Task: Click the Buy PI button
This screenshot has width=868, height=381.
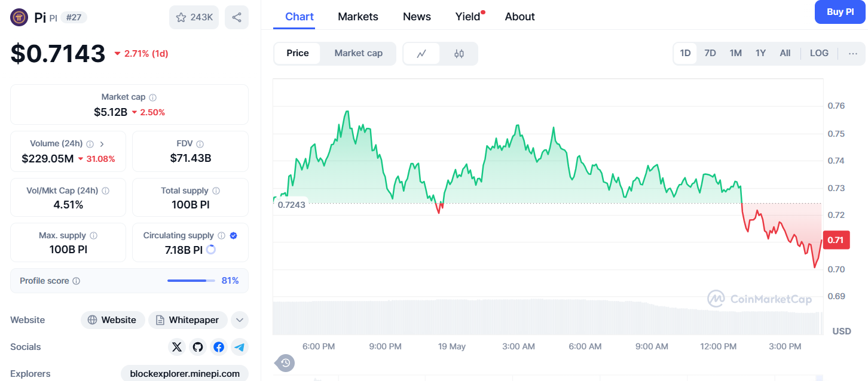Action: (x=840, y=12)
